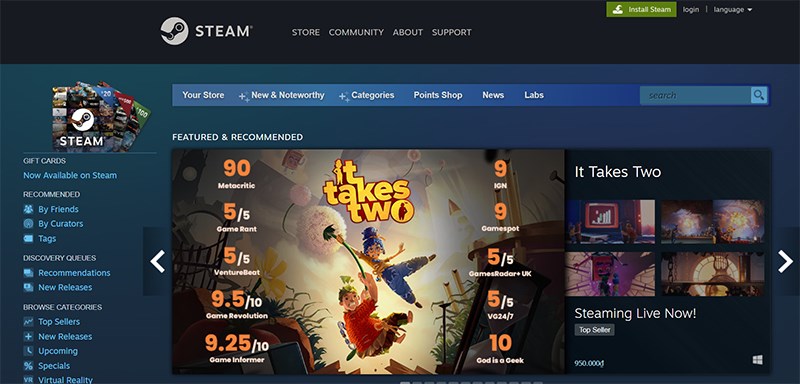This screenshot has width=800, height=384.
Task: Go to previous featured game with left arrow
Action: click(157, 261)
